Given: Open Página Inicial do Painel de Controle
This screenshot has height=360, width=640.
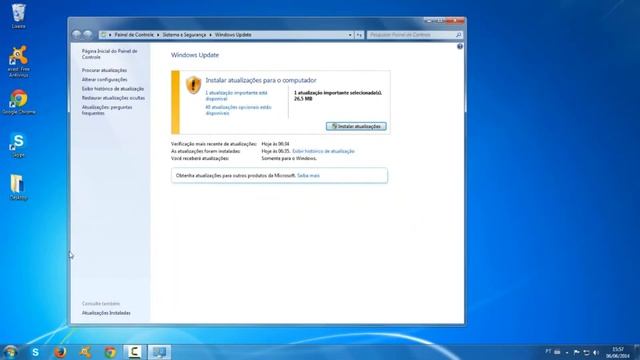Looking at the screenshot, I should (109, 54).
